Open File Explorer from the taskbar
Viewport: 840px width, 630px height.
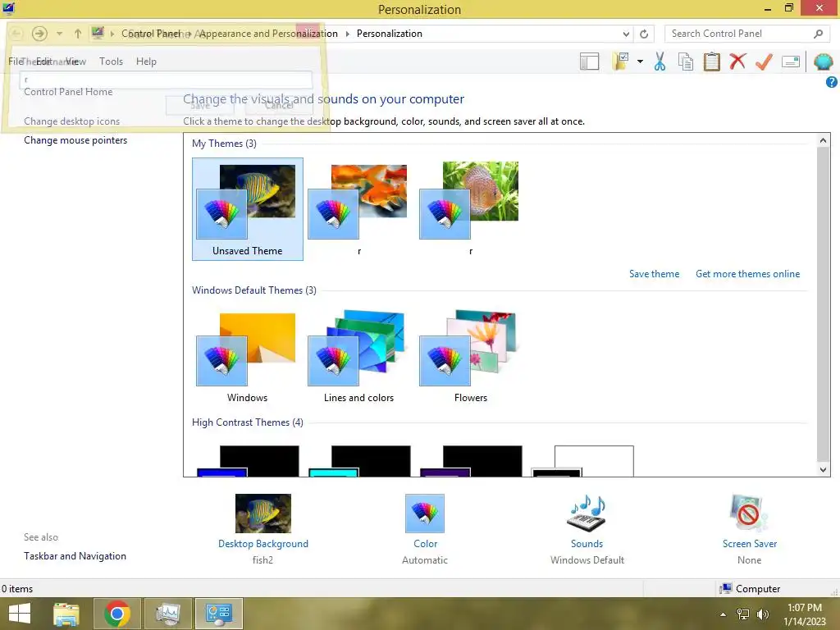click(66, 614)
